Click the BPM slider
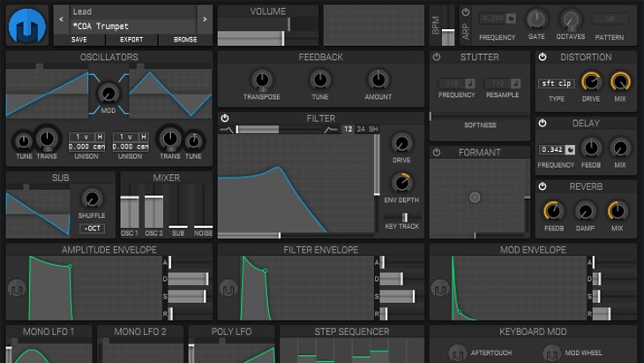Screen dimensions: 644x363 448,26
